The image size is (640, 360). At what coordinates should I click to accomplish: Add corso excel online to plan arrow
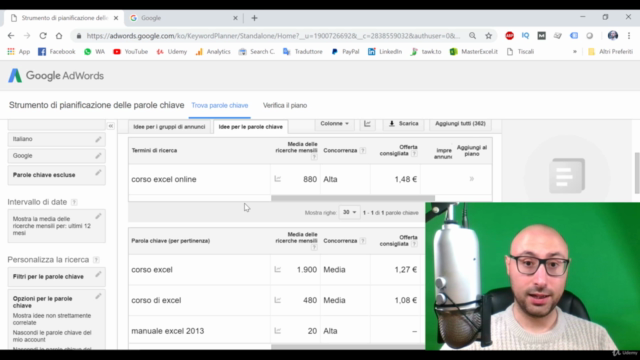tap(472, 179)
